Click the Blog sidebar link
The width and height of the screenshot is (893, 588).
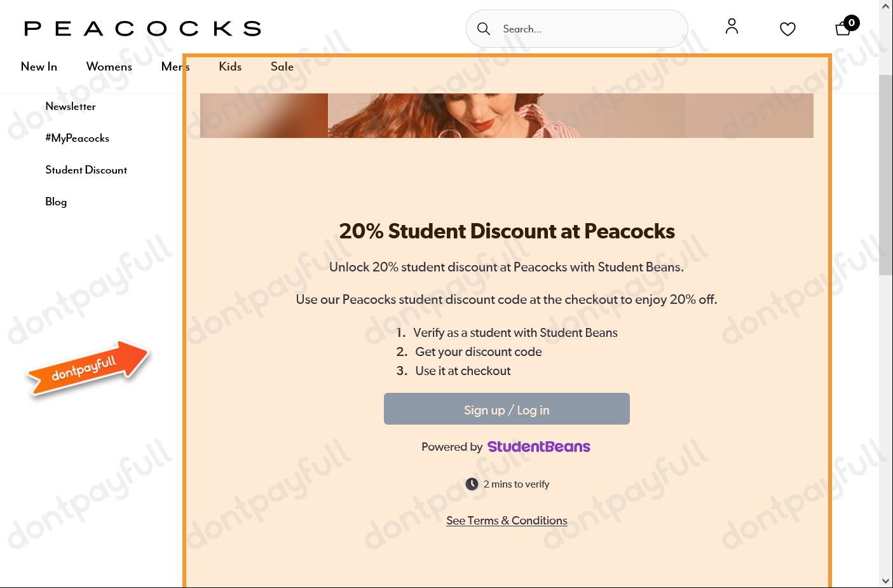click(x=56, y=202)
